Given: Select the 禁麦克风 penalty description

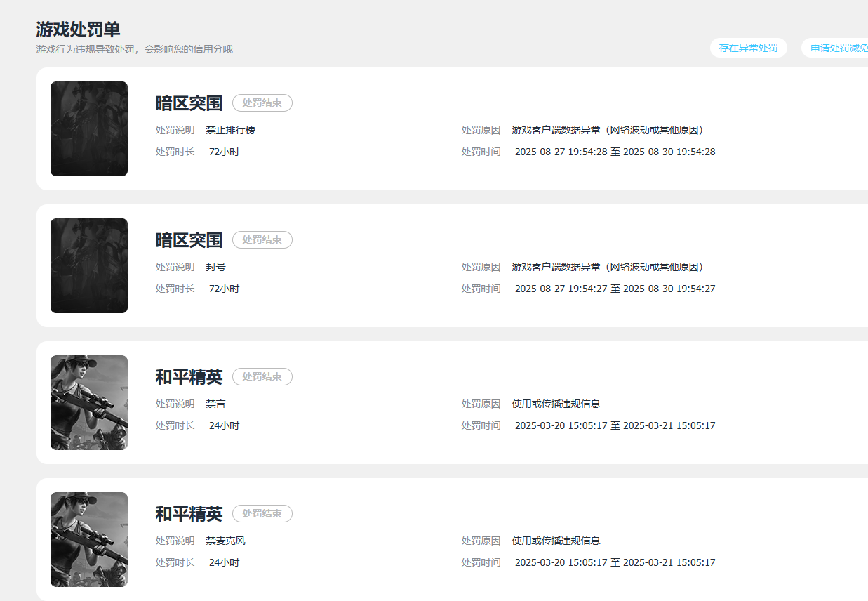Looking at the screenshot, I should 225,541.
